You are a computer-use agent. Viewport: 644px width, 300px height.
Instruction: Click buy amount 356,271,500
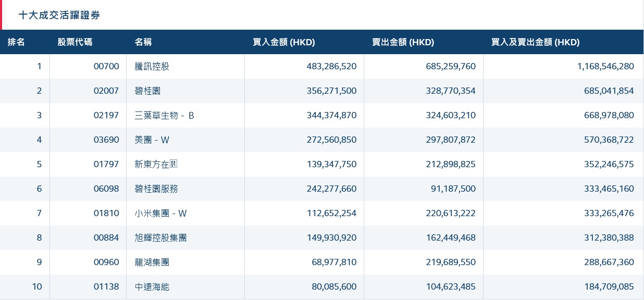(332, 91)
